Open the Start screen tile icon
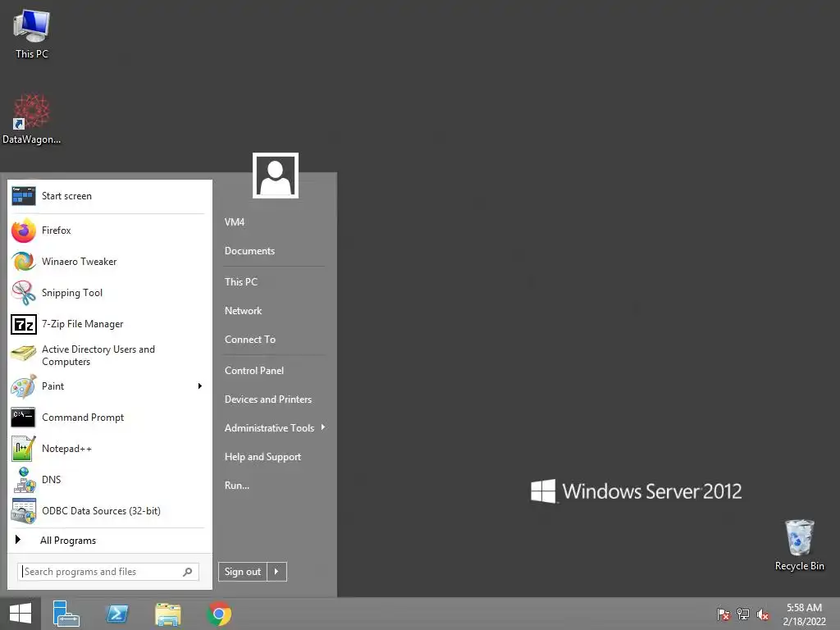Screen dimensions: 840x630 click(x=23, y=196)
